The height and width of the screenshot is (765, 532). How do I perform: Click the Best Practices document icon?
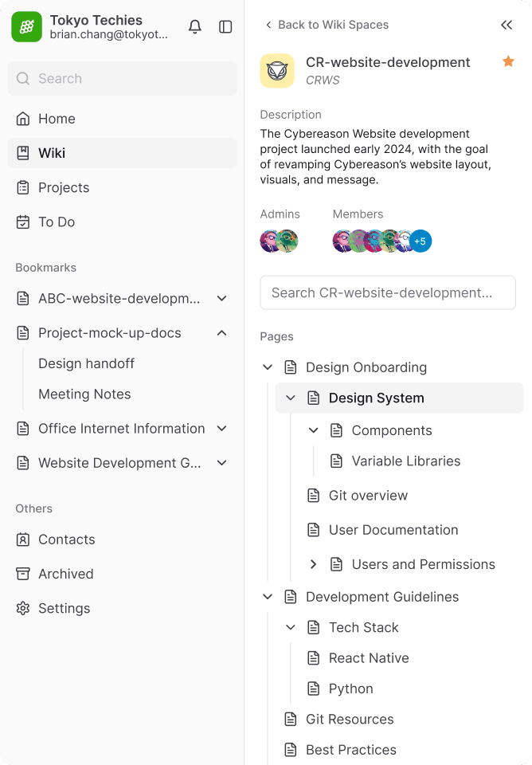pos(291,750)
